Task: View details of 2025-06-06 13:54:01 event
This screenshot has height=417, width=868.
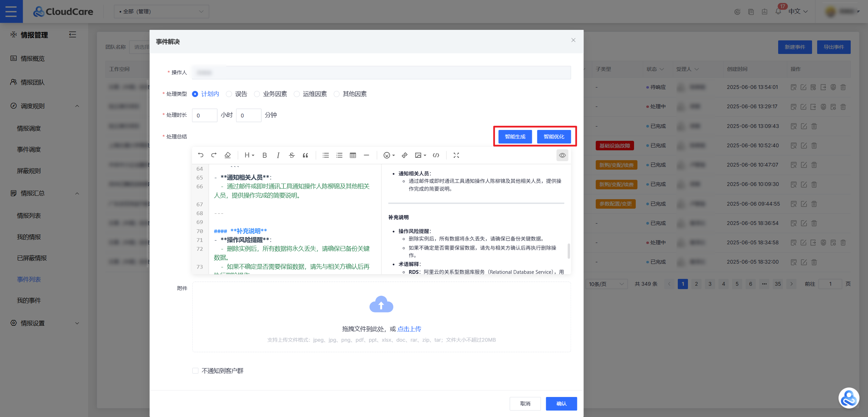Action: tap(793, 87)
